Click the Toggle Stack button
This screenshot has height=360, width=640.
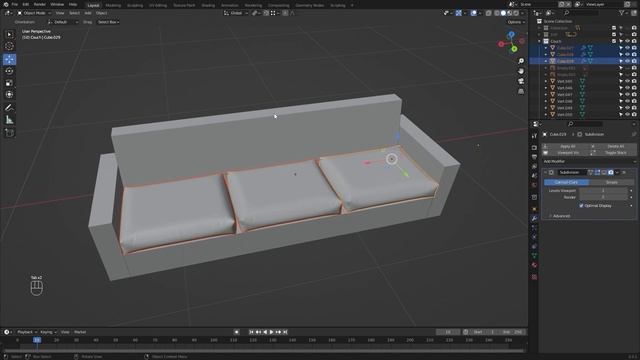coord(613,153)
